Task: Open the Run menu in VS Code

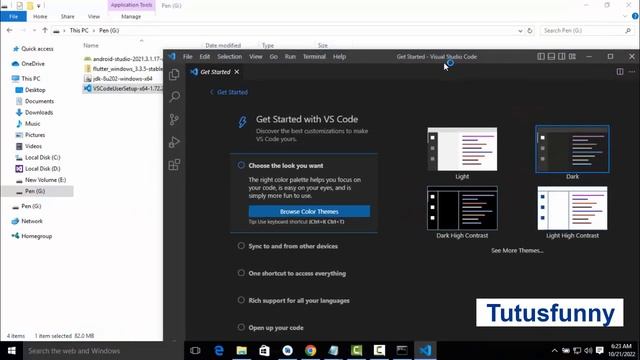Action: pyautogui.click(x=290, y=56)
